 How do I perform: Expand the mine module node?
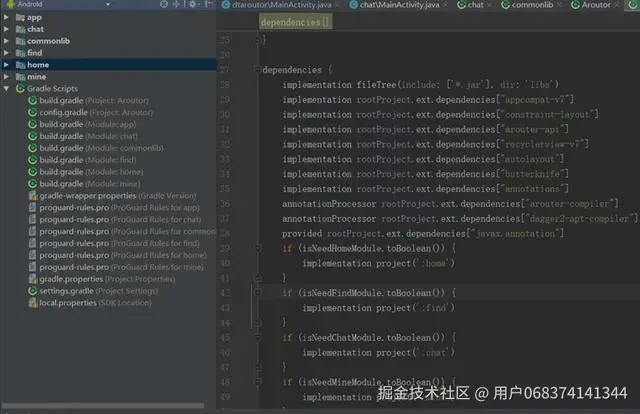click(6, 77)
